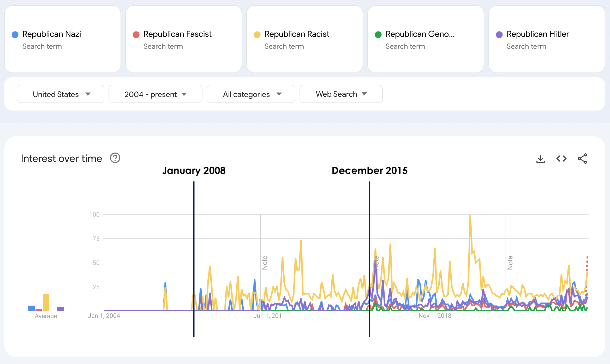Image resolution: width=610 pixels, height=364 pixels.
Task: Click the blue Republican Nazi color dot
Action: (x=15, y=34)
